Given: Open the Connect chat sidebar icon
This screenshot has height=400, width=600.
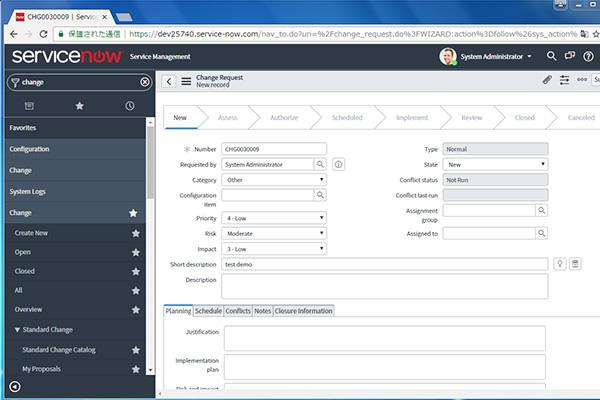Looking at the screenshot, I should point(570,56).
